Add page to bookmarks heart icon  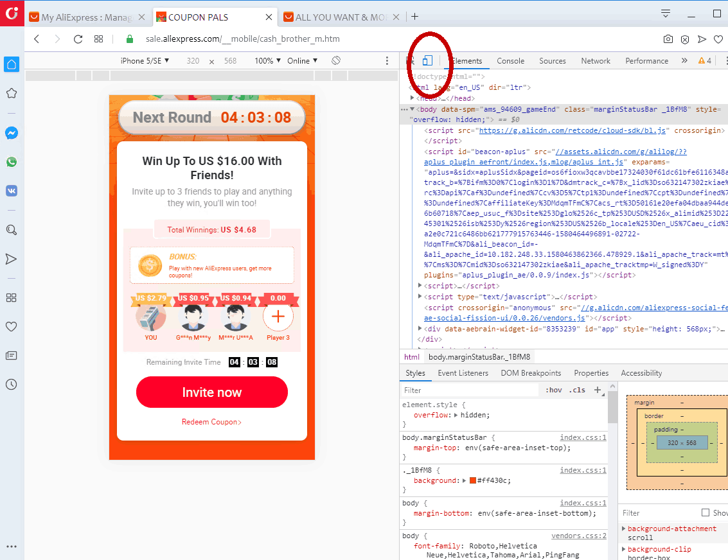[x=718, y=39]
